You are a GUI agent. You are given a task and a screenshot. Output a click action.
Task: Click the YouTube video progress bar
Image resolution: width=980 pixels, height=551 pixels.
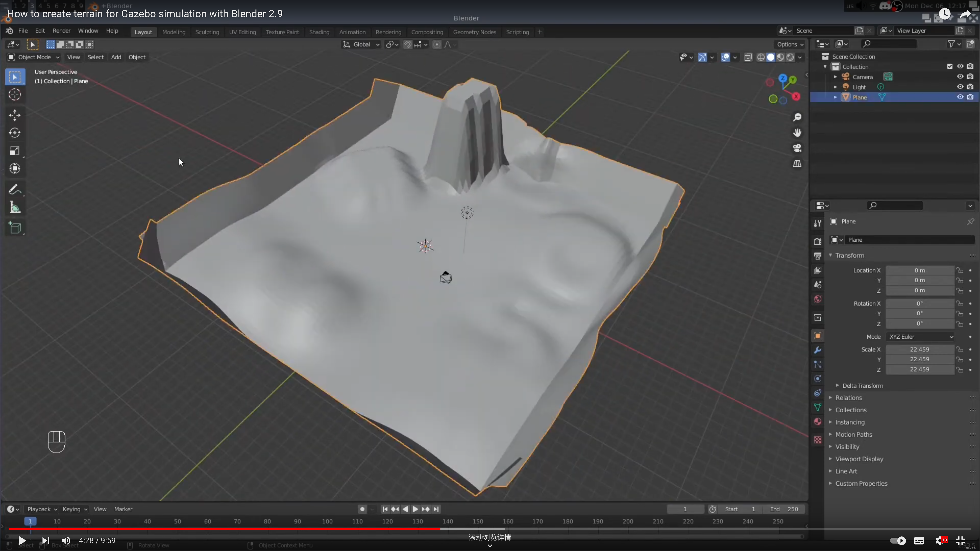point(490,529)
